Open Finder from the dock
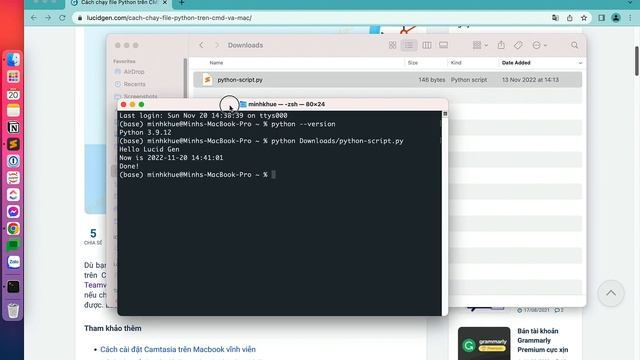Screen dimensions: 640x360 (13, 60)
